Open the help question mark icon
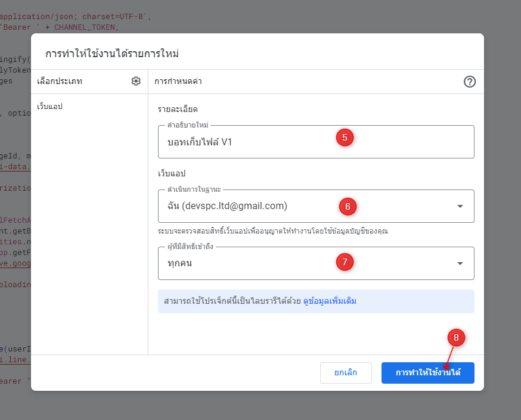Viewport: 521px width, 420px height. tap(470, 82)
